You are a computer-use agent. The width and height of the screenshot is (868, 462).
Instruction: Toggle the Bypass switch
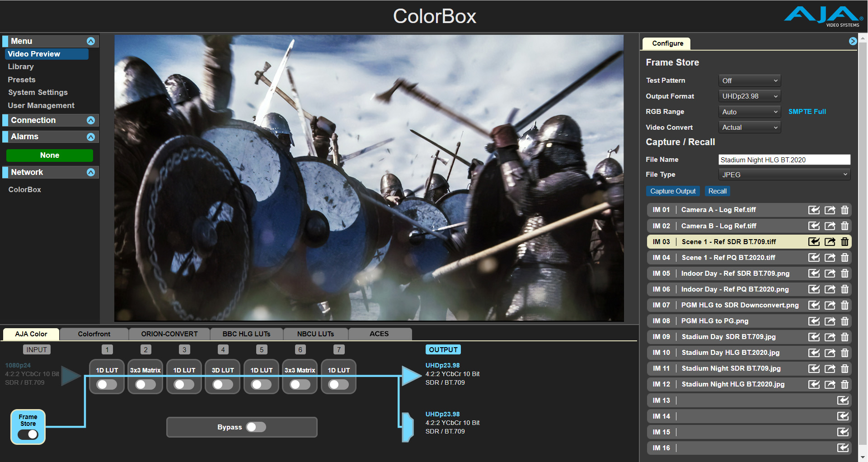coord(255,427)
